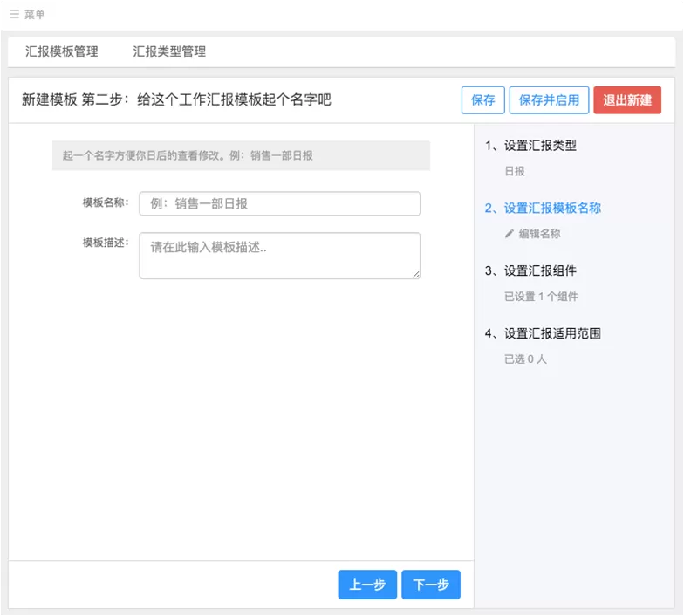The width and height of the screenshot is (684, 616).
Task: Select step 2、设置汇报模板名称
Action: 543,208
